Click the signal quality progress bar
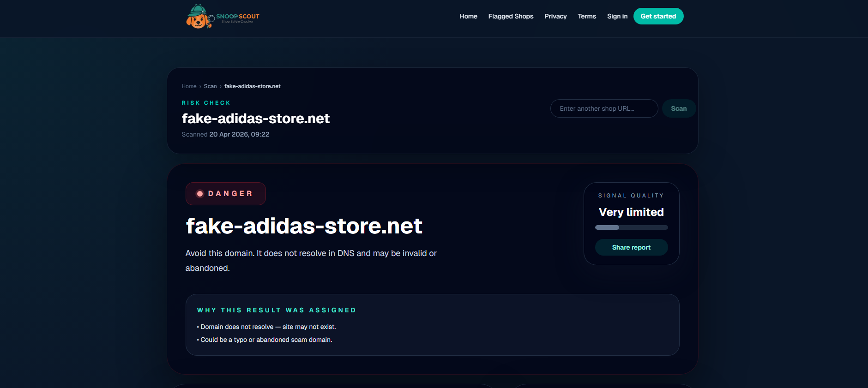The image size is (868, 388). click(x=631, y=227)
